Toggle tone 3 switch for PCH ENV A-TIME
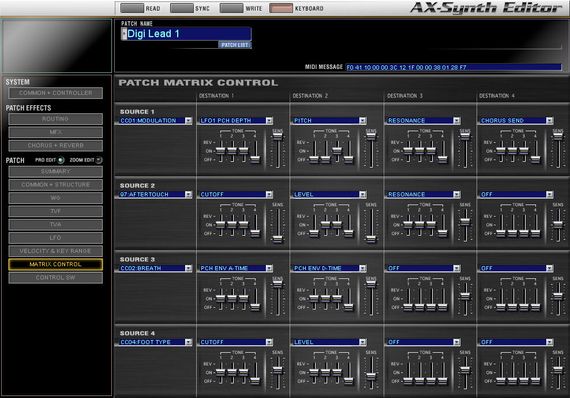Image resolution: width=570 pixels, height=398 pixels. tap(244, 298)
